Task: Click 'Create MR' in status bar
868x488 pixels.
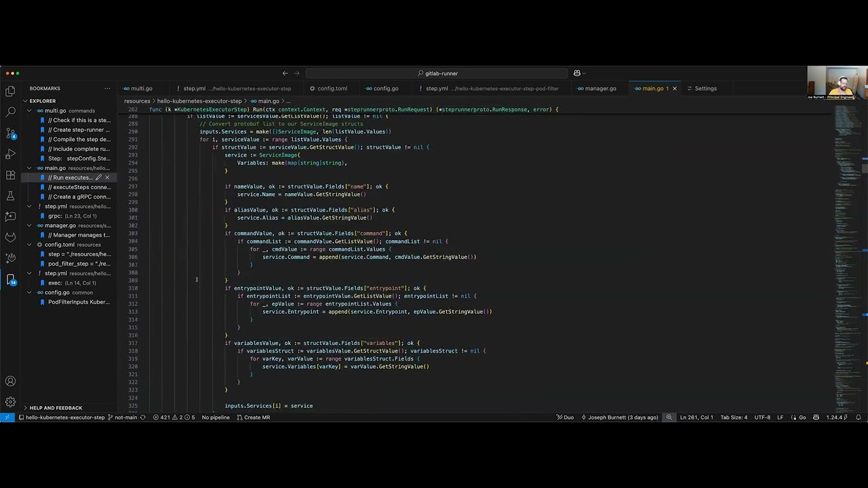Action: tap(253, 418)
